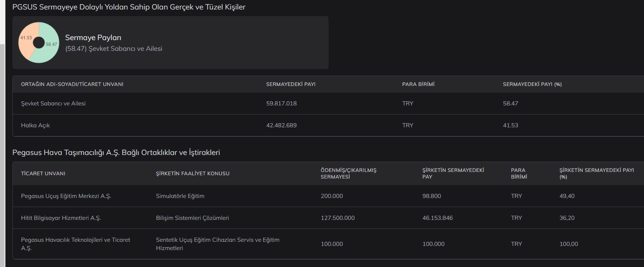Click the orange 41.53 slice of the pie chart
The width and height of the screenshot is (644, 267).
(x=27, y=39)
